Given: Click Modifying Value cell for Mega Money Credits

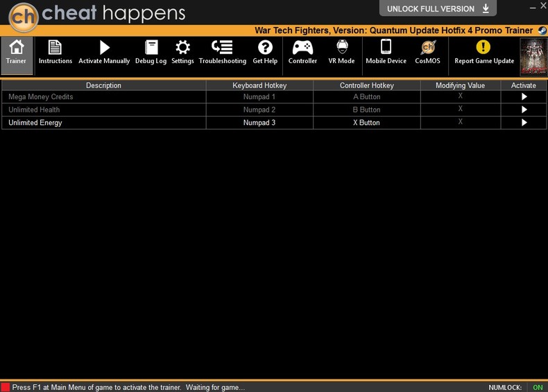Looking at the screenshot, I should 461,96.
